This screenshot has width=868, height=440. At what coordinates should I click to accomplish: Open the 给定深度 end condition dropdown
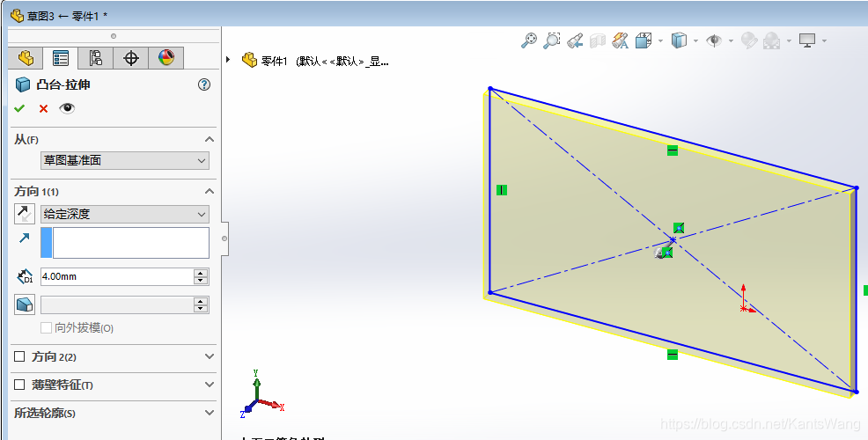coord(125,214)
